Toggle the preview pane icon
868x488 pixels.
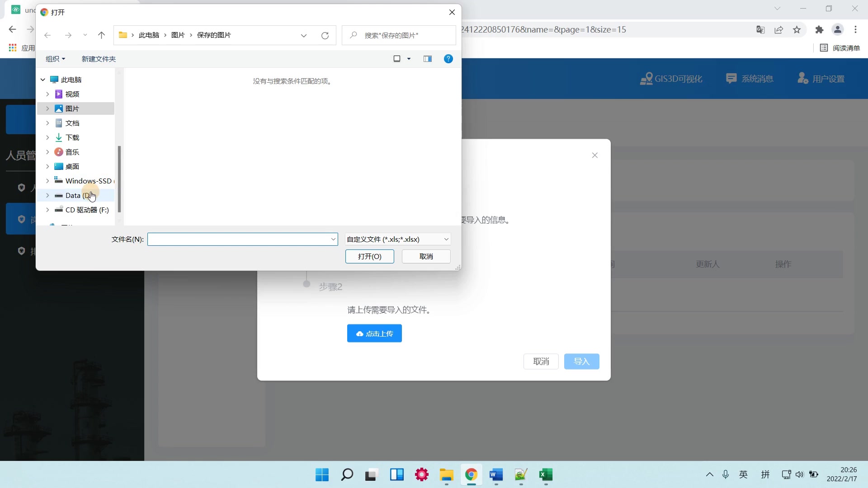pos(428,59)
